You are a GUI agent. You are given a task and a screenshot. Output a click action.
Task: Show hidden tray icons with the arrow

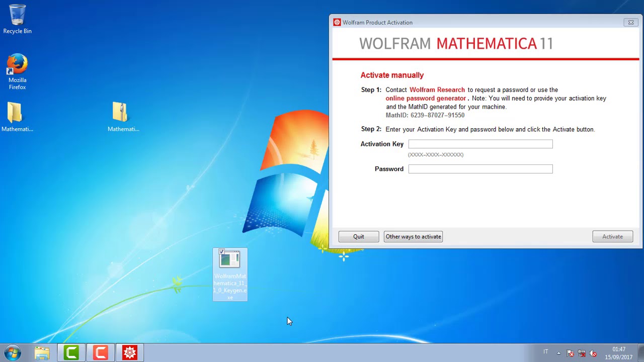tap(558, 353)
